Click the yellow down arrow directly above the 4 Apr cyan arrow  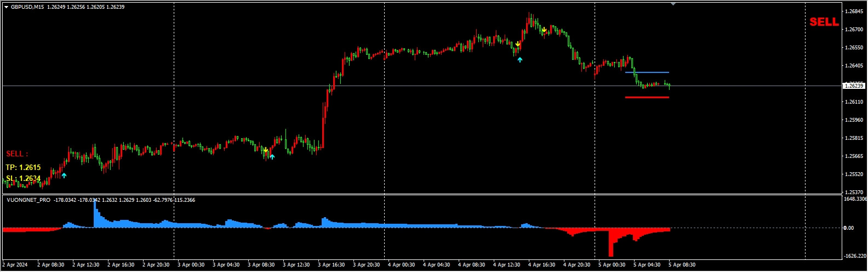pos(518,44)
